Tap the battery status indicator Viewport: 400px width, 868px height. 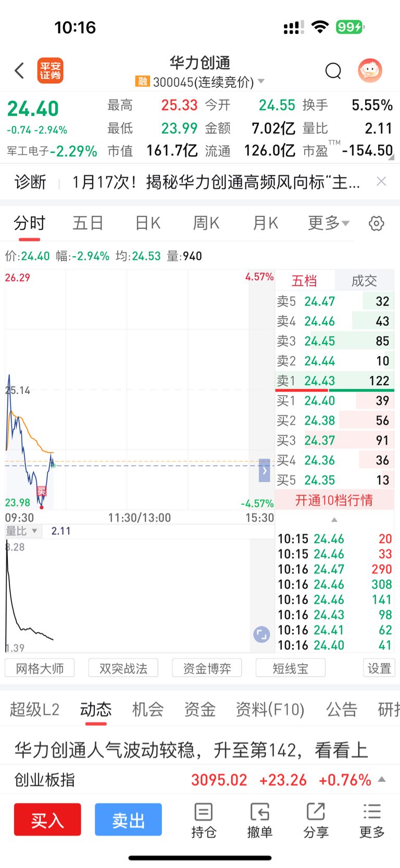(x=350, y=27)
